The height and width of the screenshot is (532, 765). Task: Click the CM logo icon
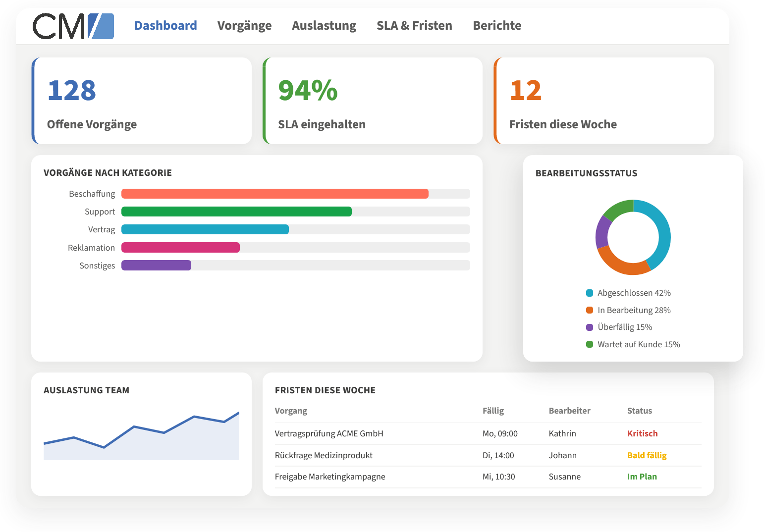click(73, 26)
